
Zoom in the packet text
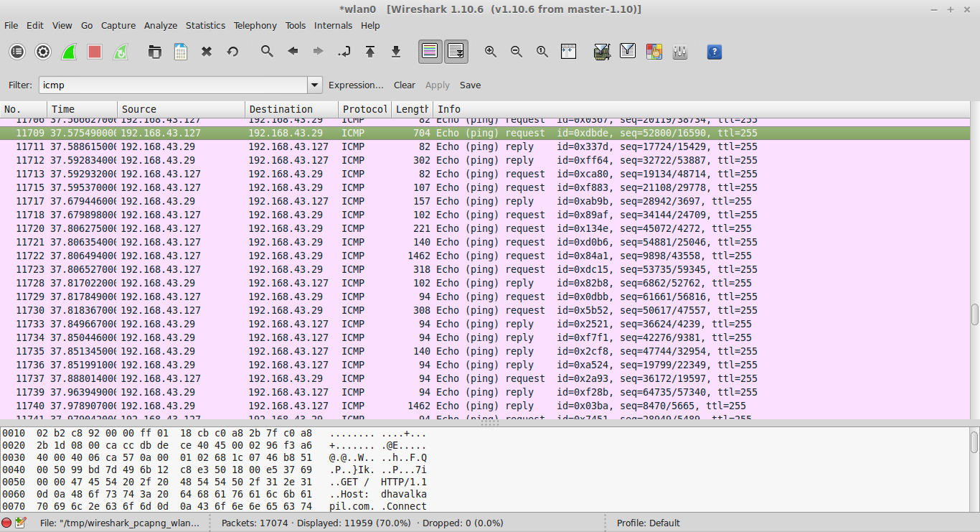click(491, 52)
